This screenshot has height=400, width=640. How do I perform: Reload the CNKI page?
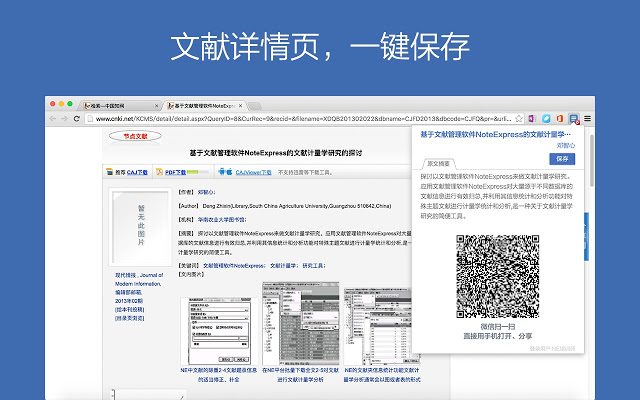[x=76, y=118]
